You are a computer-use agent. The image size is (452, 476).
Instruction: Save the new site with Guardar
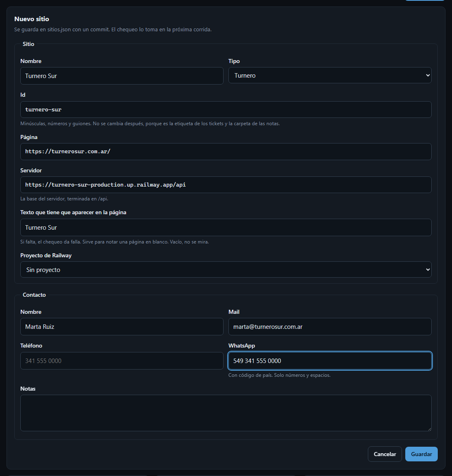[422, 454]
